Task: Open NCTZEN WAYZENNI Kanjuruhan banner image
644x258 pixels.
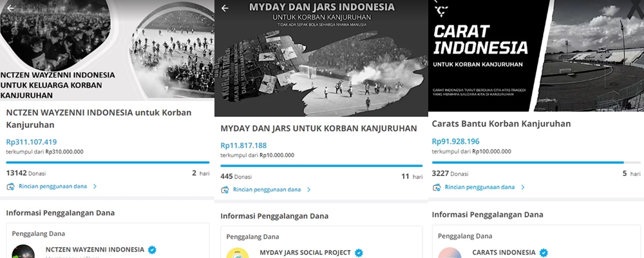Action: [107, 50]
